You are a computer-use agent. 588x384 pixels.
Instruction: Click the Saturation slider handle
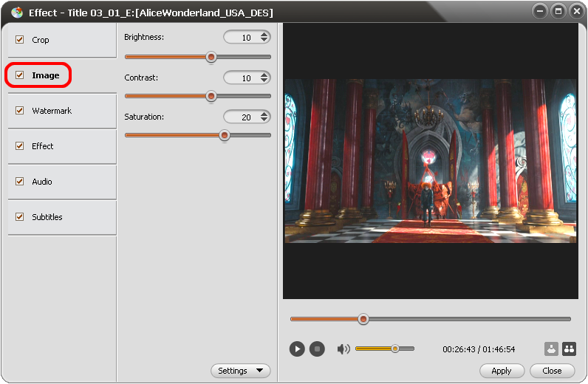pyautogui.click(x=225, y=135)
